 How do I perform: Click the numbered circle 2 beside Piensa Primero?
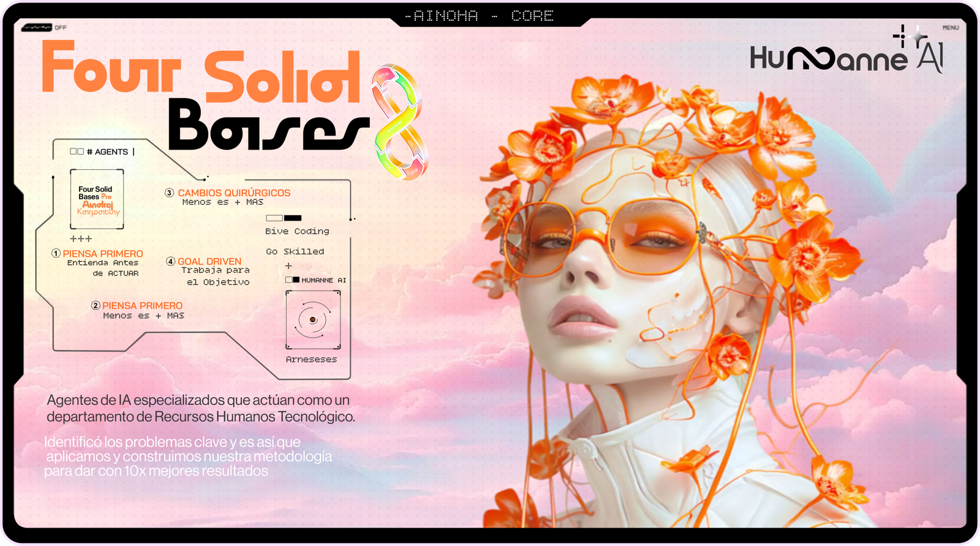point(96,305)
